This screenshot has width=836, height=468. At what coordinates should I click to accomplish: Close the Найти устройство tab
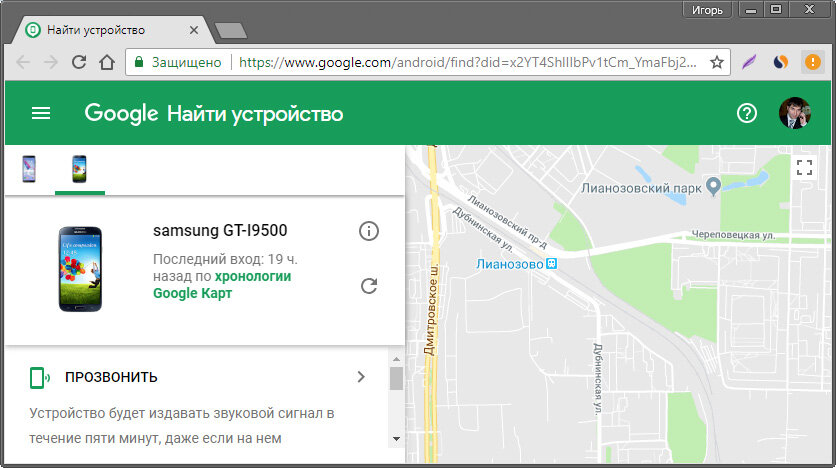click(194, 30)
